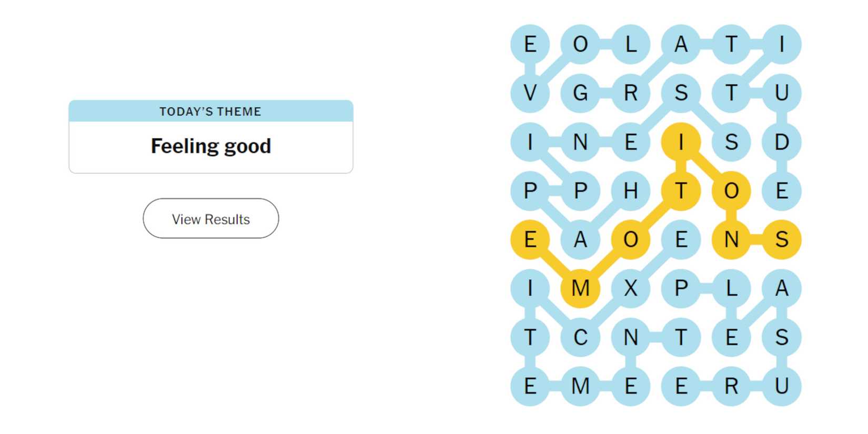Select the blue D tile in third row

click(781, 141)
